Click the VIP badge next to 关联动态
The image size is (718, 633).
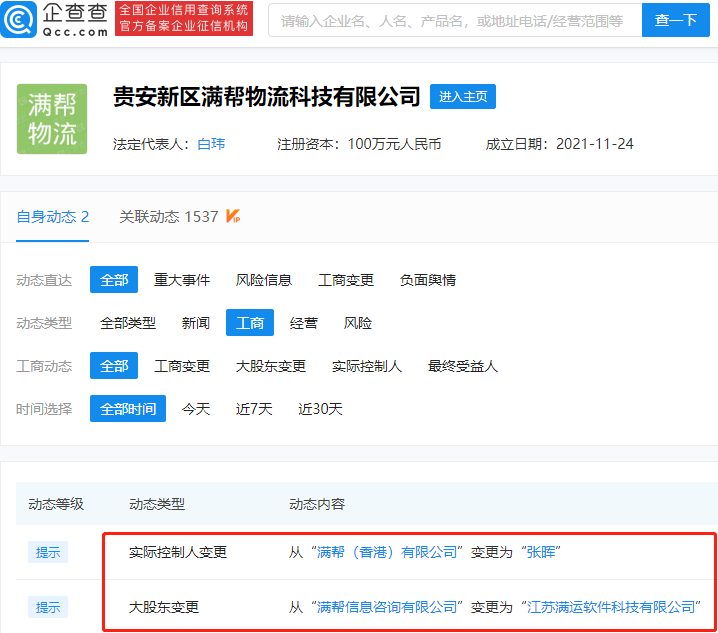(233, 216)
